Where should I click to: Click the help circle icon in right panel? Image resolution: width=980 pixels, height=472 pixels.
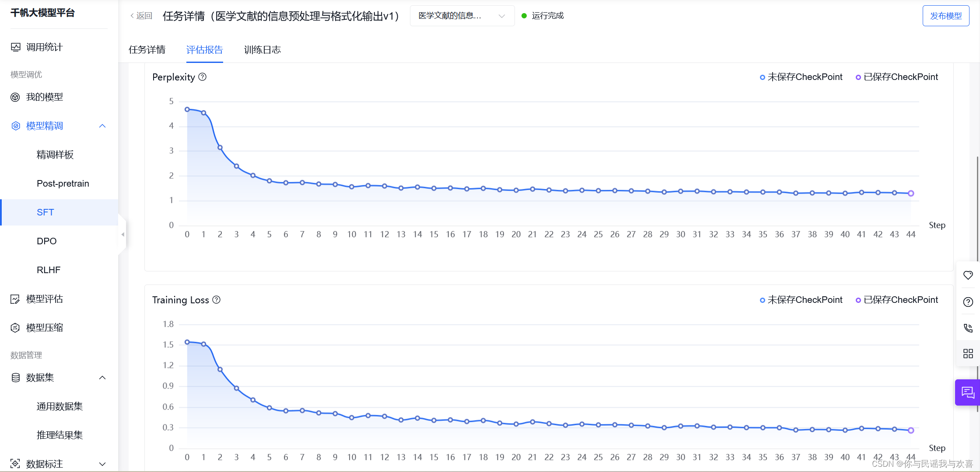tap(968, 302)
